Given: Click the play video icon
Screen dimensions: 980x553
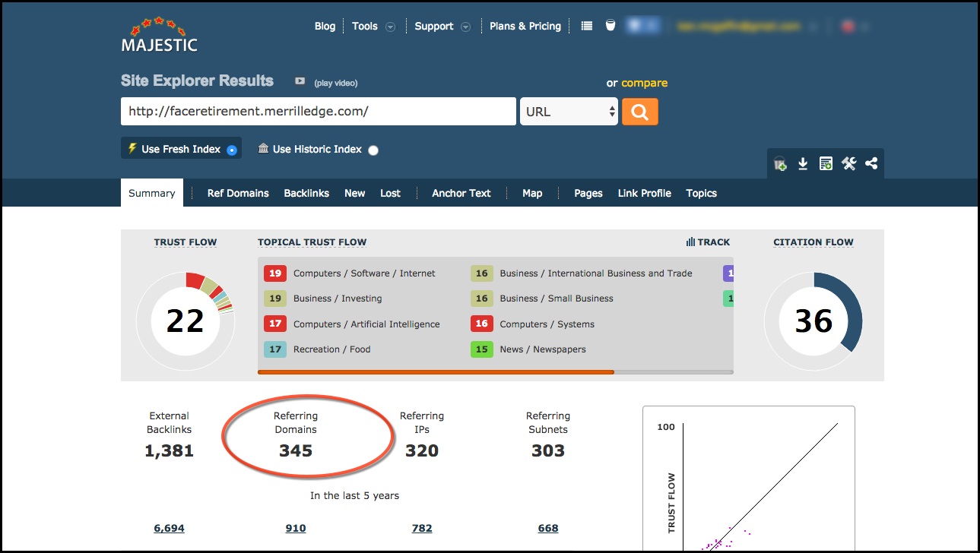Looking at the screenshot, I should 300,81.
